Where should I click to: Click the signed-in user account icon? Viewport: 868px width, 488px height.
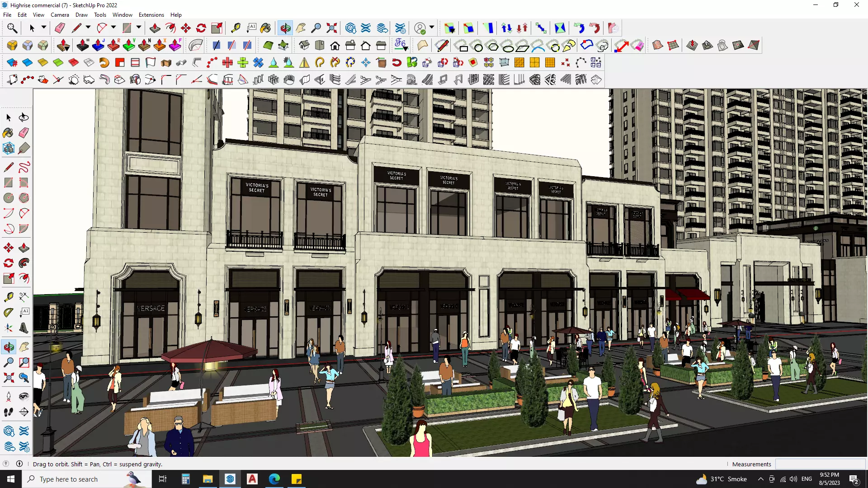click(x=420, y=28)
